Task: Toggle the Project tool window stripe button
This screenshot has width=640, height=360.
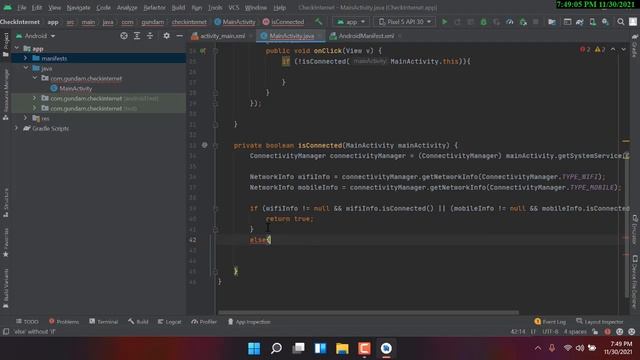Action: 6,45
